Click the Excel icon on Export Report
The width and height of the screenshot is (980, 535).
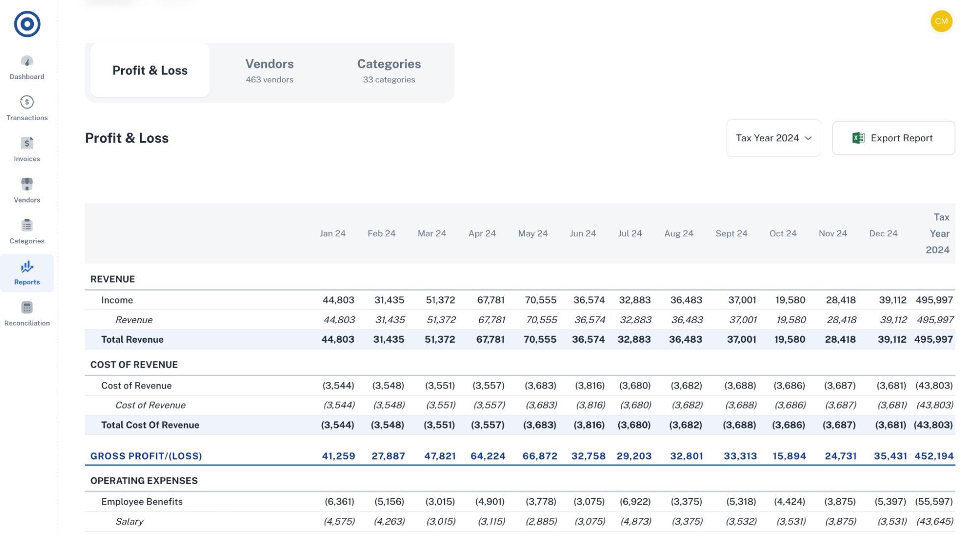[x=857, y=138]
